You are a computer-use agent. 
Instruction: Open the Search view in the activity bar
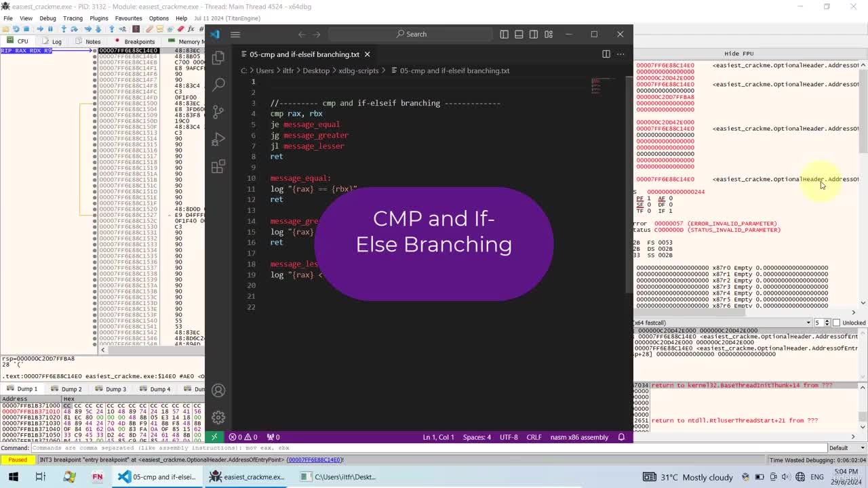[218, 85]
